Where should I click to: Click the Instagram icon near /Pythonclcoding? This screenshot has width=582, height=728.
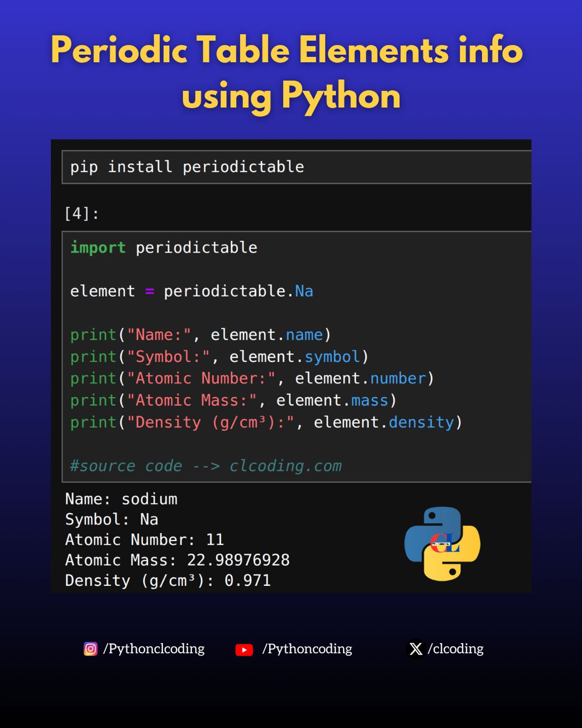[90, 648]
